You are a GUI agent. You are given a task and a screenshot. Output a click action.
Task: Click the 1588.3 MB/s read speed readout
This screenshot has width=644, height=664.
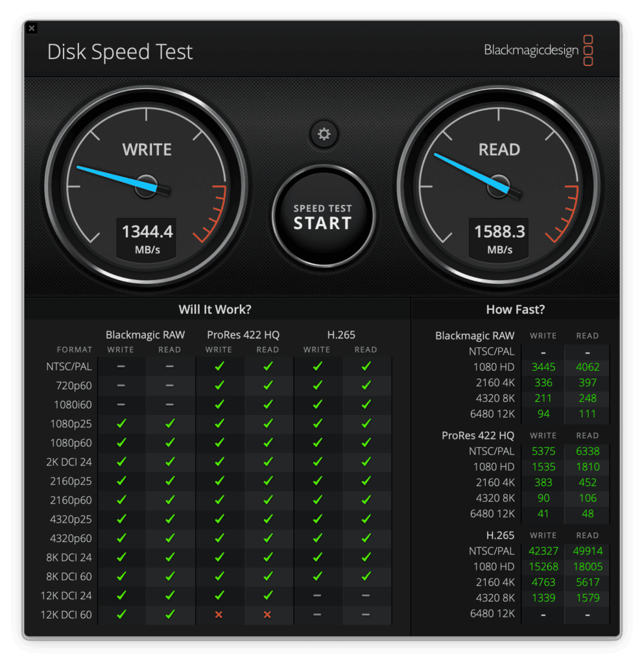[499, 237]
